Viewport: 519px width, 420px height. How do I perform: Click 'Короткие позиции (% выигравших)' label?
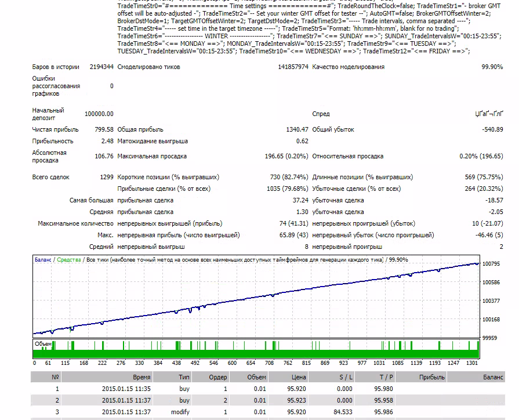[168, 177]
